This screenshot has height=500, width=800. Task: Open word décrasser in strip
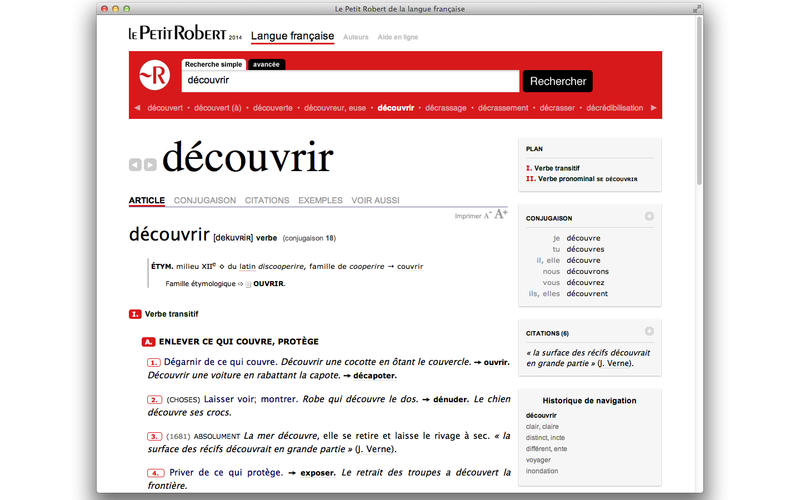(557, 108)
